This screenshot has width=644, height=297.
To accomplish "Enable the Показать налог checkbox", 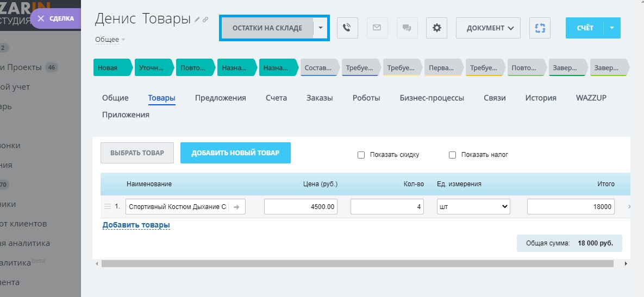I will pos(452,155).
